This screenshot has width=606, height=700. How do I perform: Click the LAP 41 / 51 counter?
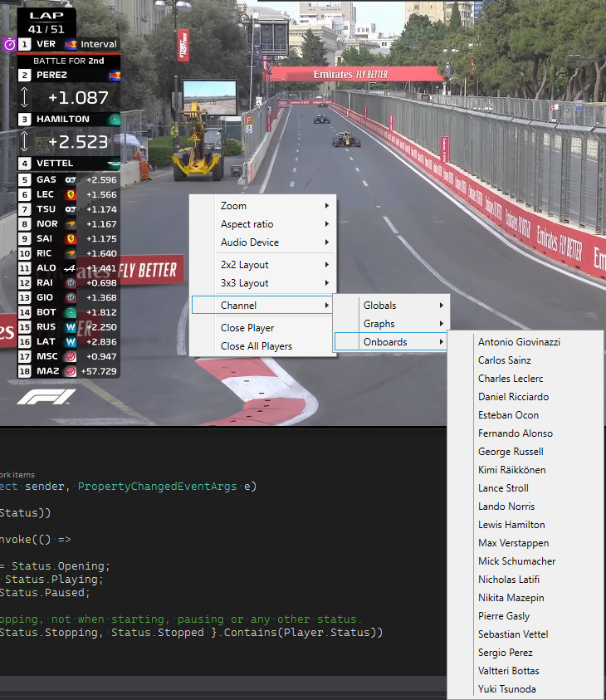coord(46,22)
